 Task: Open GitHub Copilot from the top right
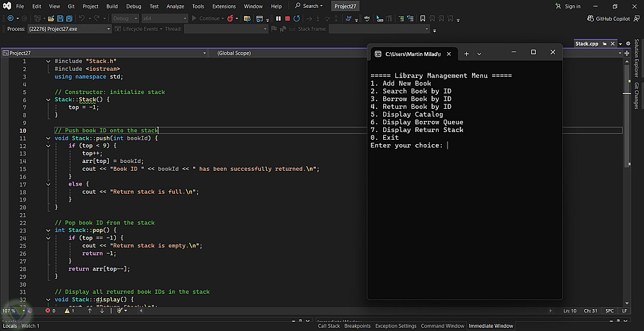609,19
